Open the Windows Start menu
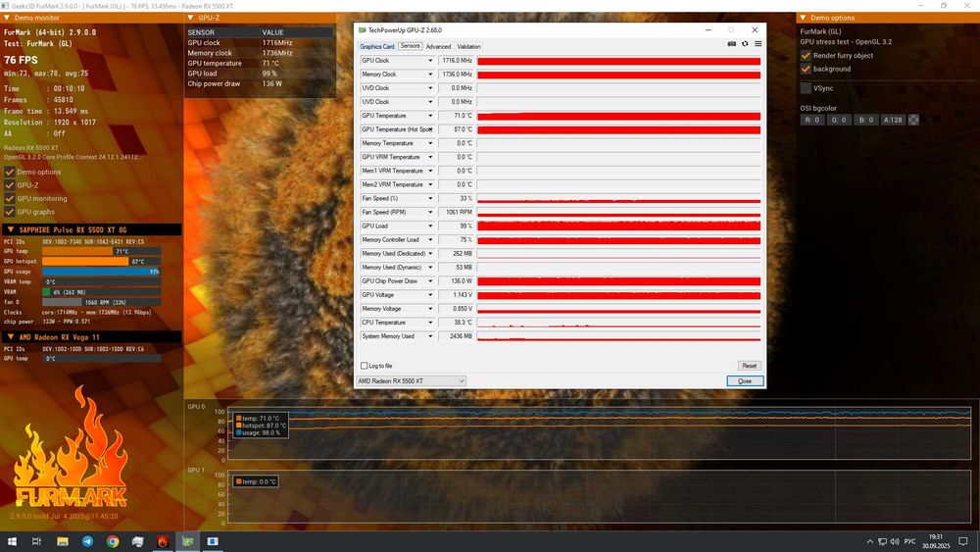The height and width of the screenshot is (552, 980). pos(12,541)
